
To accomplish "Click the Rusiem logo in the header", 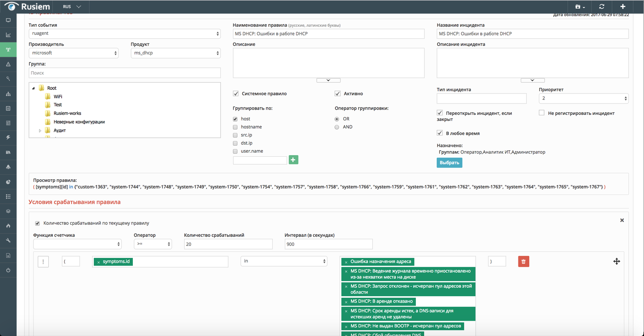I will pos(27,6).
